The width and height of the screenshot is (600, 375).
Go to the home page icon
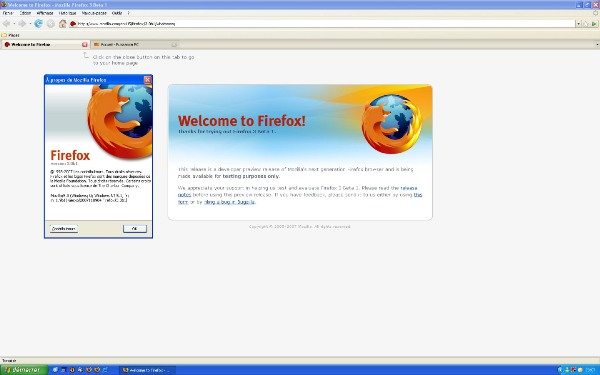pos(63,24)
